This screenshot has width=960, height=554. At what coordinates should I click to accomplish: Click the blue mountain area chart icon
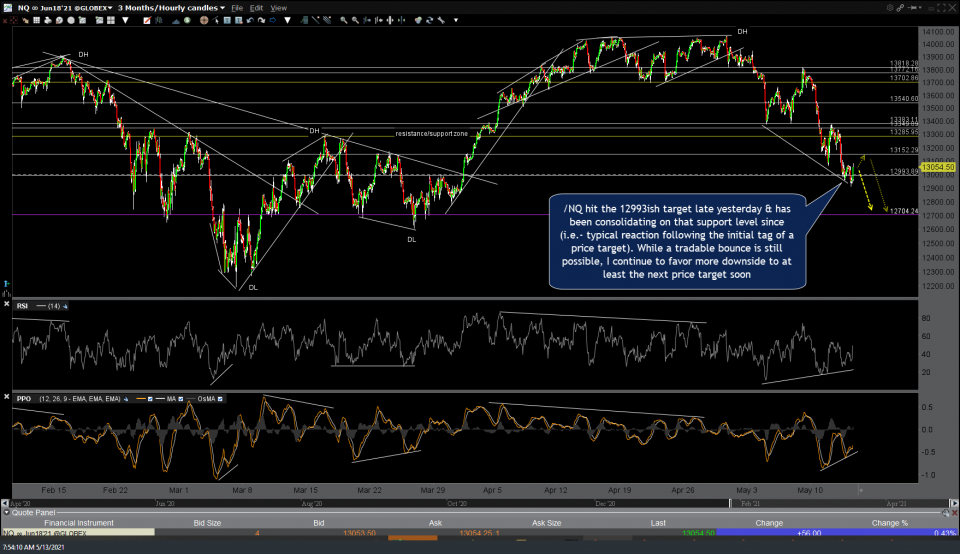176,21
